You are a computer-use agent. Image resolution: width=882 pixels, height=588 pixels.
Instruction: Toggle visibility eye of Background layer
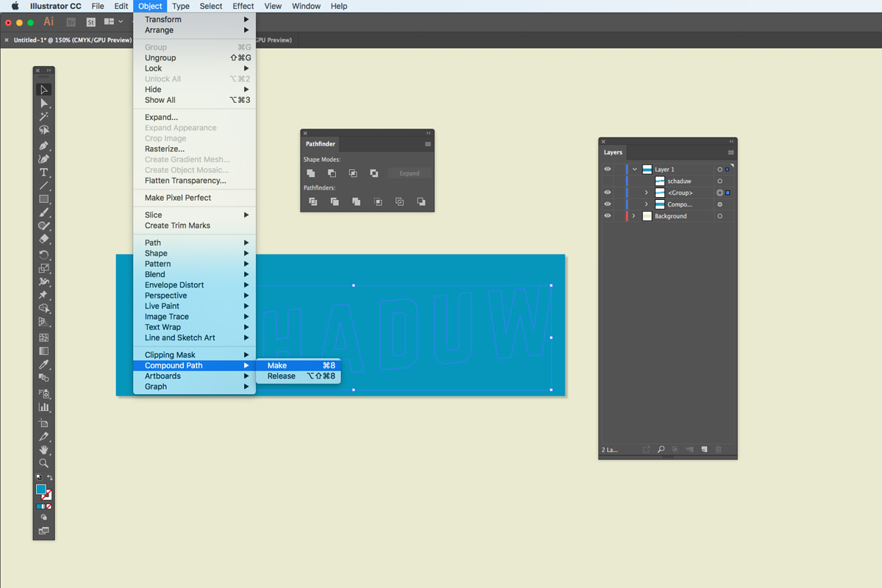pos(607,216)
